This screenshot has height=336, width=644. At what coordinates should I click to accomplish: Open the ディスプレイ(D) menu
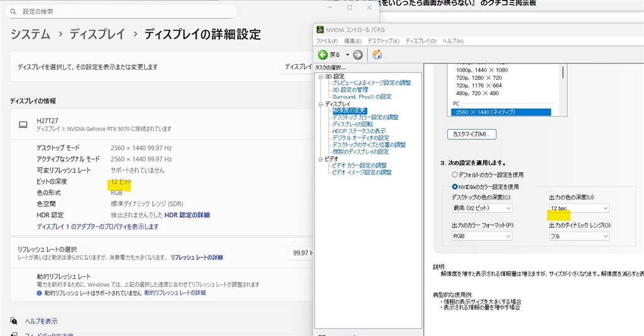(421, 41)
